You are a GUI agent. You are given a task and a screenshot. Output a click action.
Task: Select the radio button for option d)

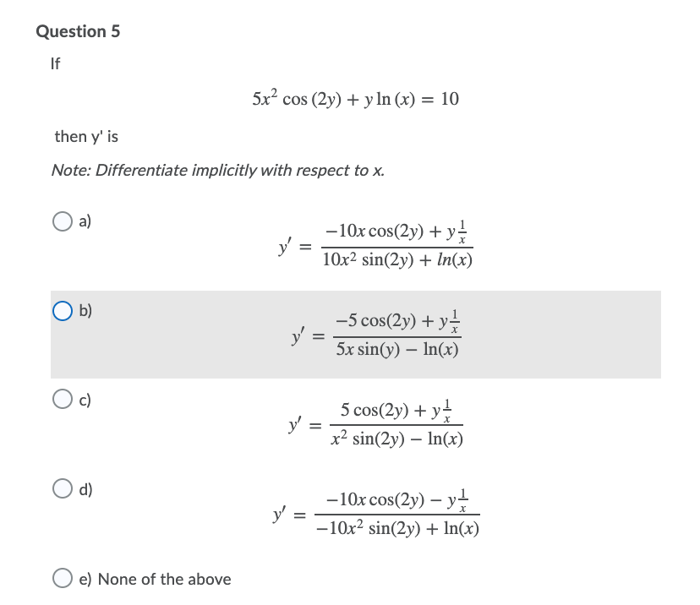(x=63, y=488)
